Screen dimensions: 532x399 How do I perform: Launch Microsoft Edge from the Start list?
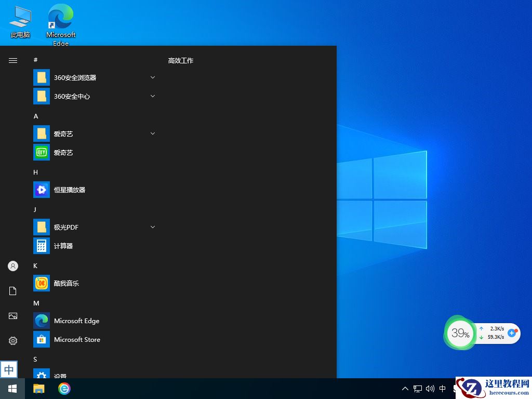(x=76, y=321)
